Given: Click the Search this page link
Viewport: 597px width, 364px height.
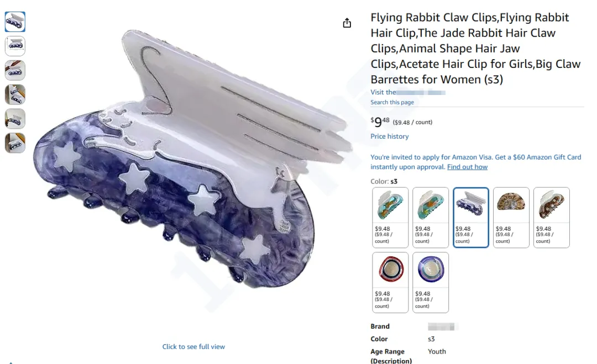Looking at the screenshot, I should click(392, 102).
